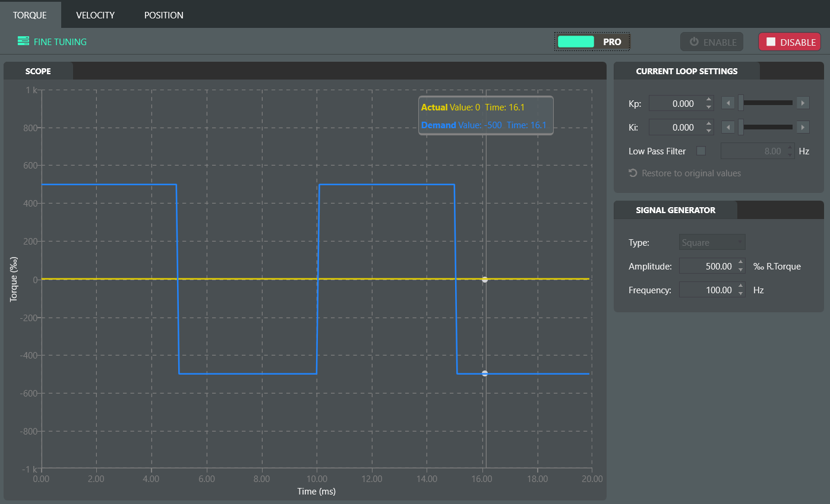Switch to the Position tab
Screen dimensions: 830x504
click(164, 15)
